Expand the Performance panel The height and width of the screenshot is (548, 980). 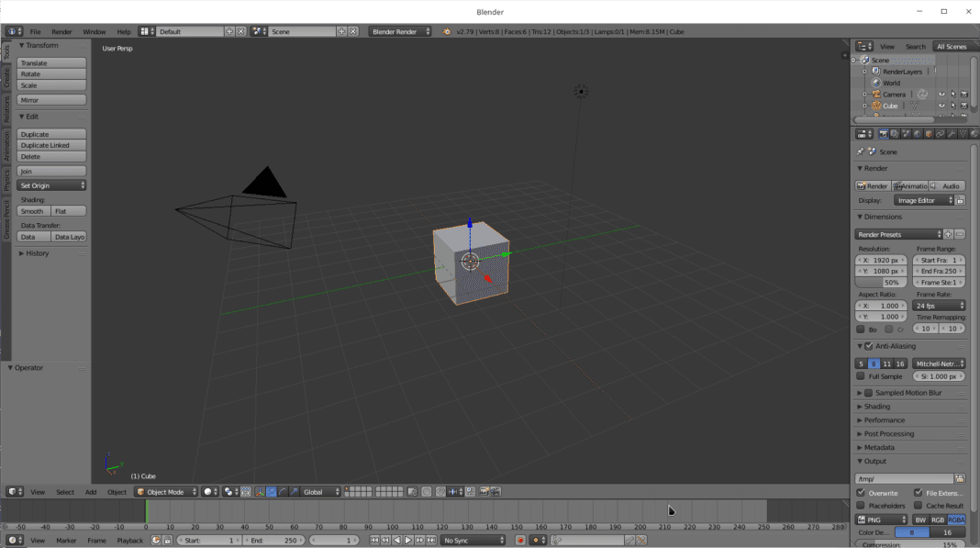(884, 420)
